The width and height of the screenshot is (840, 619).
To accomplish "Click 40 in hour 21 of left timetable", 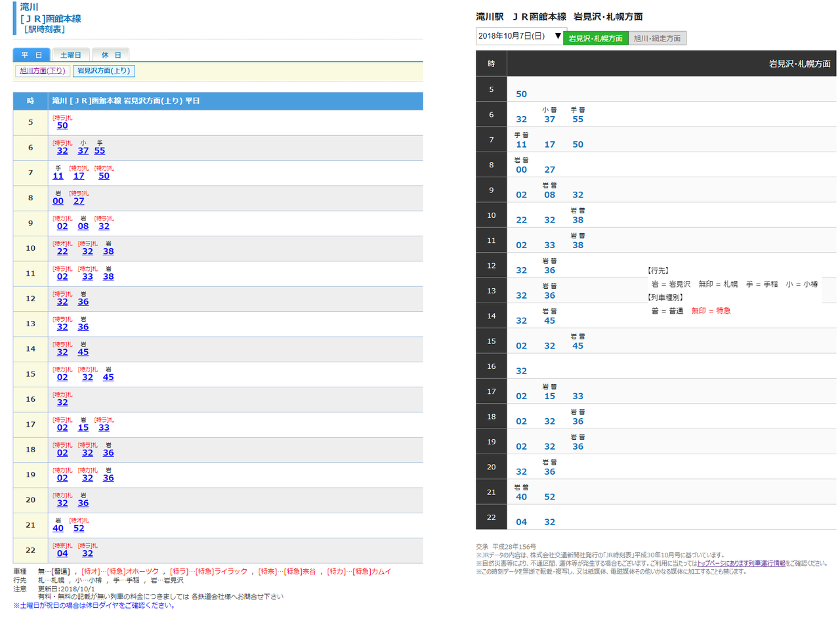I will [x=58, y=528].
